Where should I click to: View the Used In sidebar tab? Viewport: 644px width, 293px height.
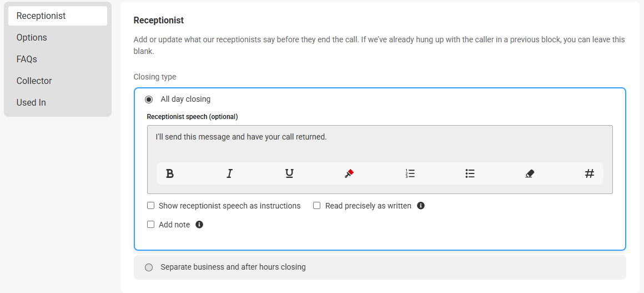point(58,102)
